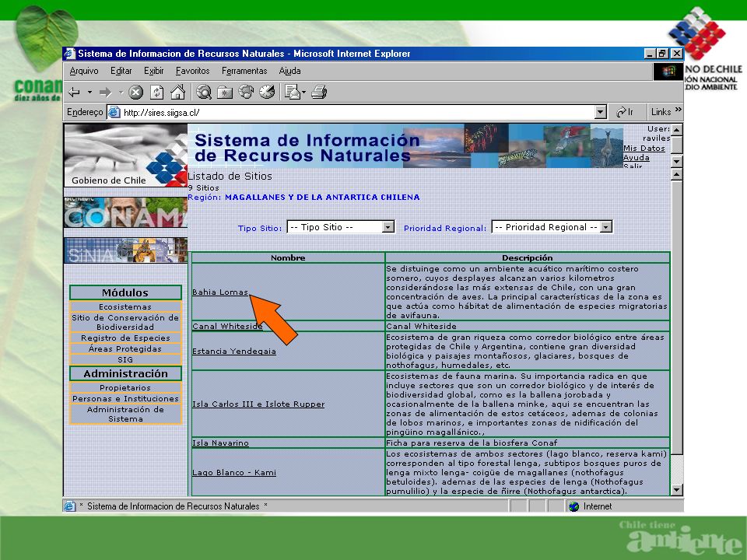Refresh the current page
Screen dimensions: 747x560
point(156,92)
